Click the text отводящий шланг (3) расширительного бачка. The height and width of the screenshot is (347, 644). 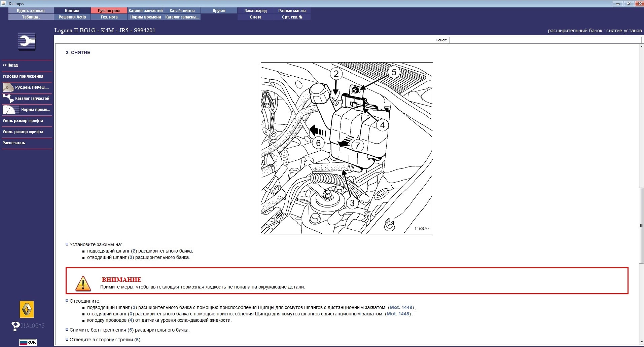[138, 257]
